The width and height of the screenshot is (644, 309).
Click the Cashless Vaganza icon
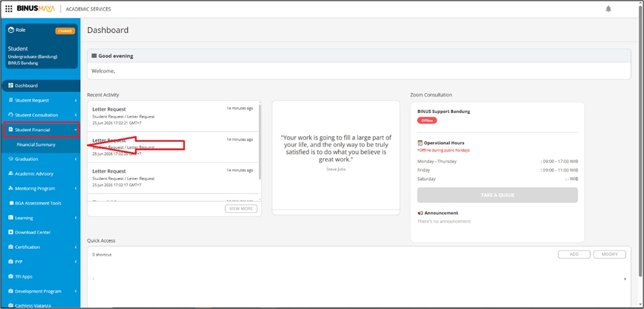tap(11, 306)
